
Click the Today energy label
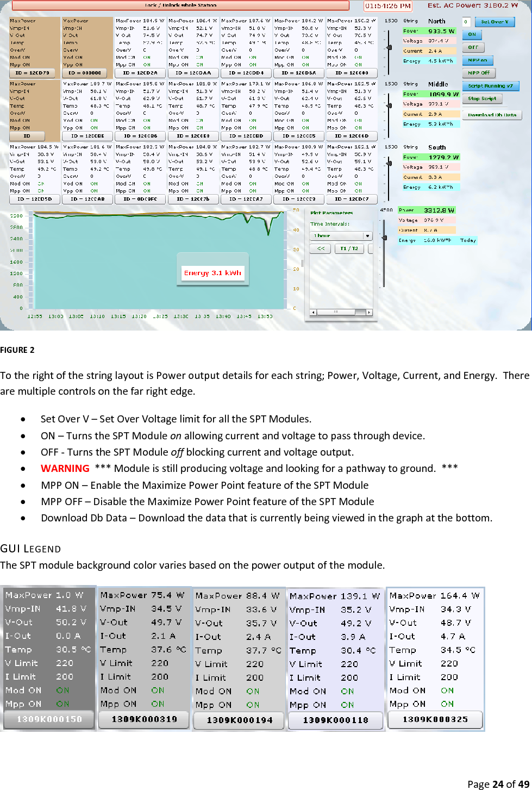tap(468, 240)
